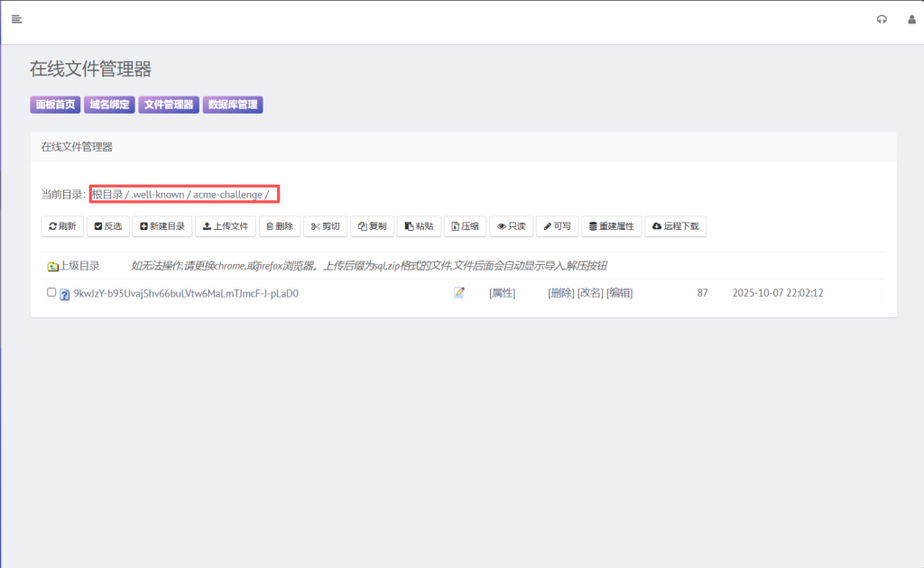Click the notepad edit icon beside the file
Viewport: 924px width, 568px height.
459,293
